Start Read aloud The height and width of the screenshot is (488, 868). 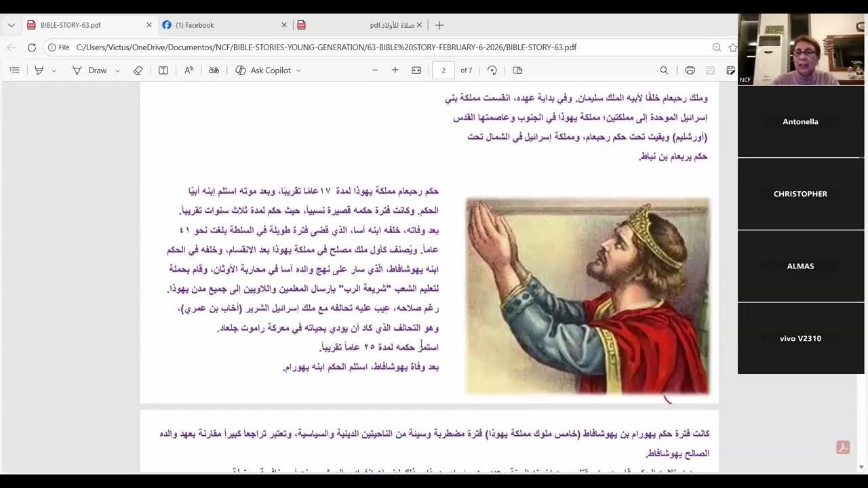[x=189, y=70]
